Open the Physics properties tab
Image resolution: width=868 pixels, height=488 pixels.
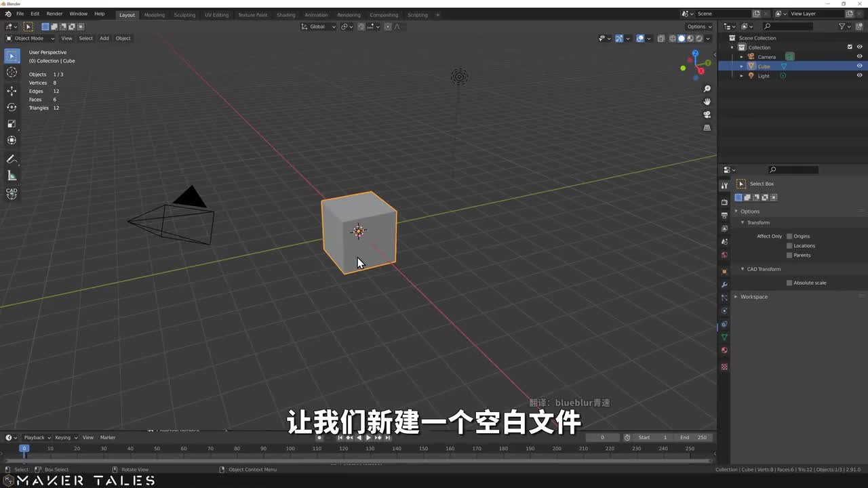coord(724,311)
